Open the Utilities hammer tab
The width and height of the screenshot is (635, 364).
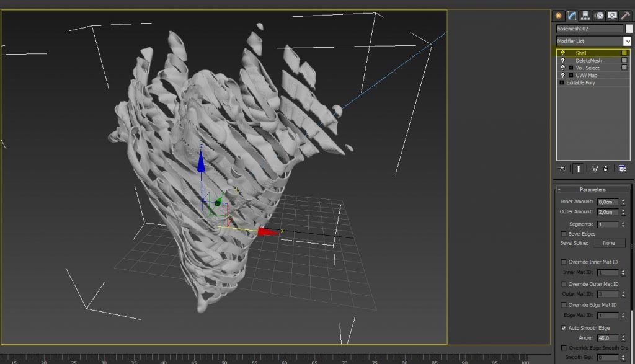(x=625, y=16)
